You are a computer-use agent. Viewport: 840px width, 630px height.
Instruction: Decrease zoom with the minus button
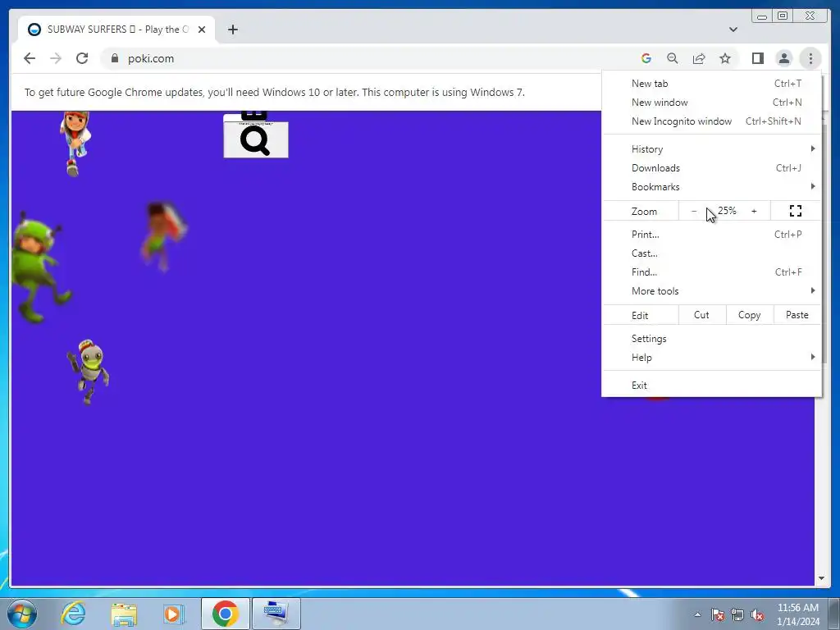click(x=694, y=211)
